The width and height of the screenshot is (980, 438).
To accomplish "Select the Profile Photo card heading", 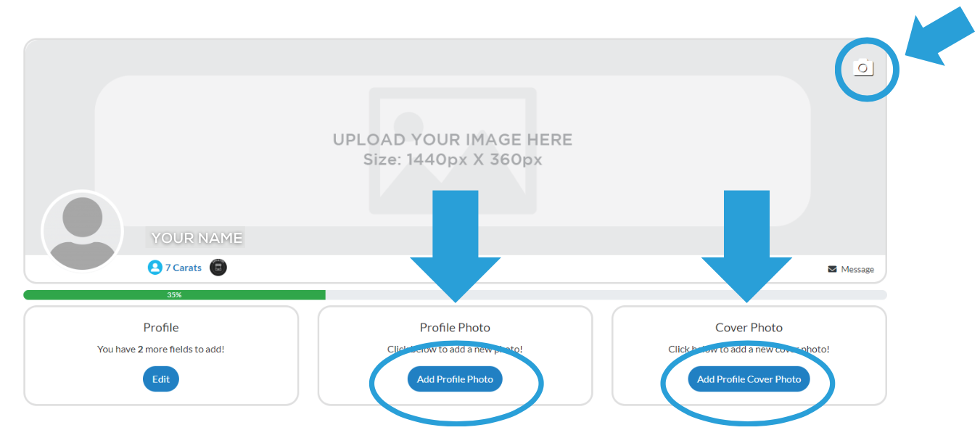I will [455, 328].
